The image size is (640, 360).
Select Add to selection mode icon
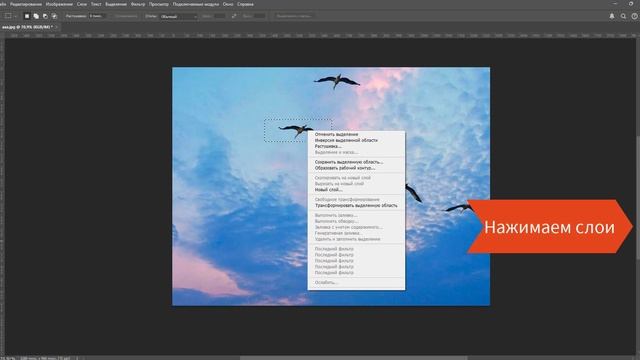point(36,16)
